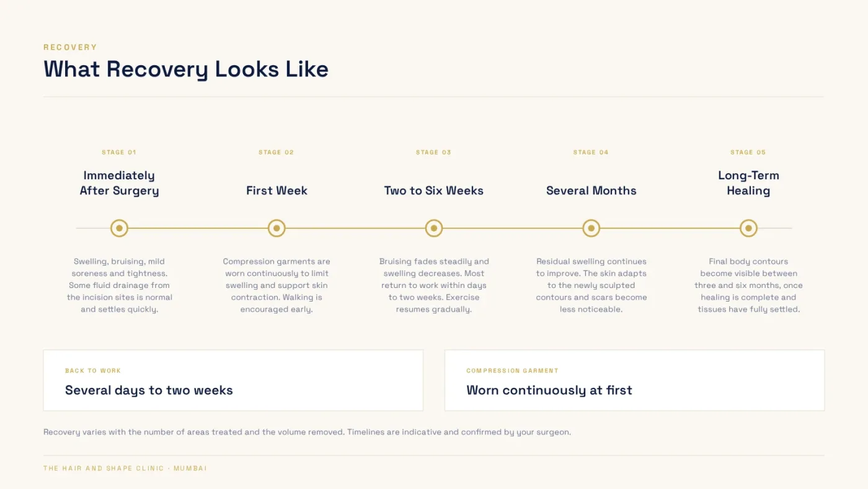
Task: Select the compression garments description paragraph
Action: [277, 285]
